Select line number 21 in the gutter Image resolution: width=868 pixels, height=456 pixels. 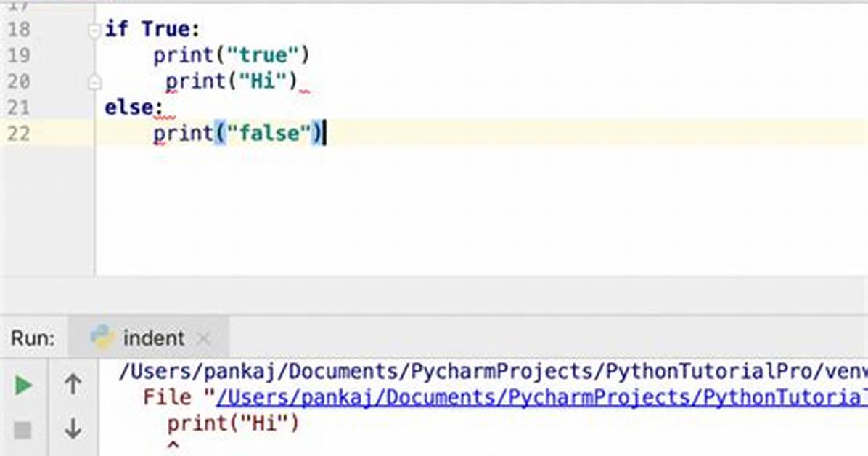19,107
